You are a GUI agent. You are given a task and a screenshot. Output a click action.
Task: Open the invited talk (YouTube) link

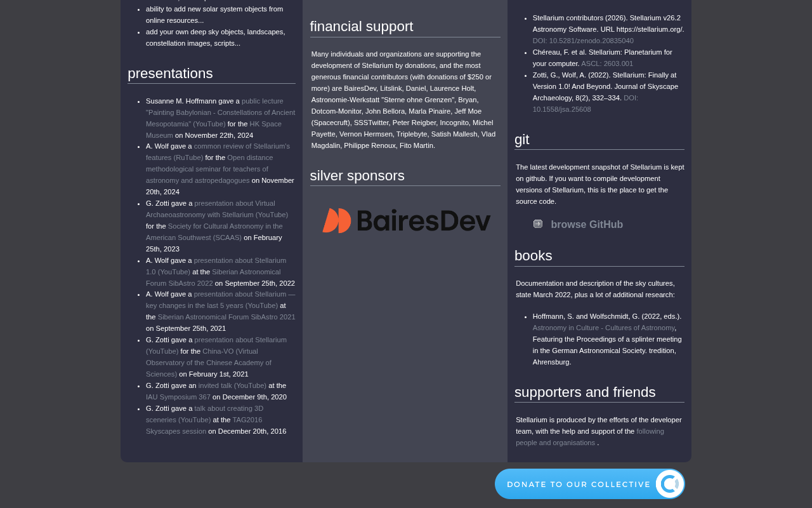[232, 385]
